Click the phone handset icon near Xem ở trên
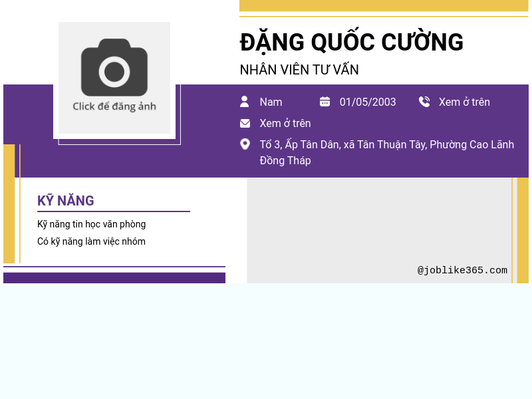 click(x=424, y=101)
